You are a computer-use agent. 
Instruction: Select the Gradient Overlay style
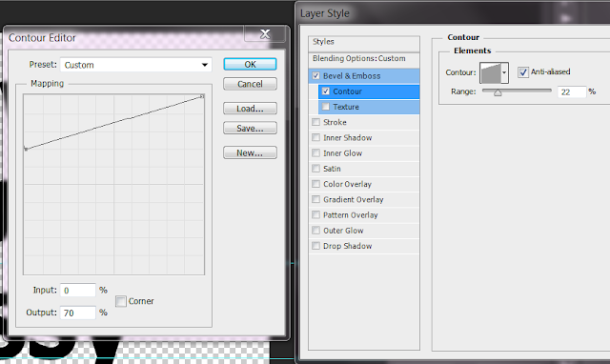pos(364,199)
